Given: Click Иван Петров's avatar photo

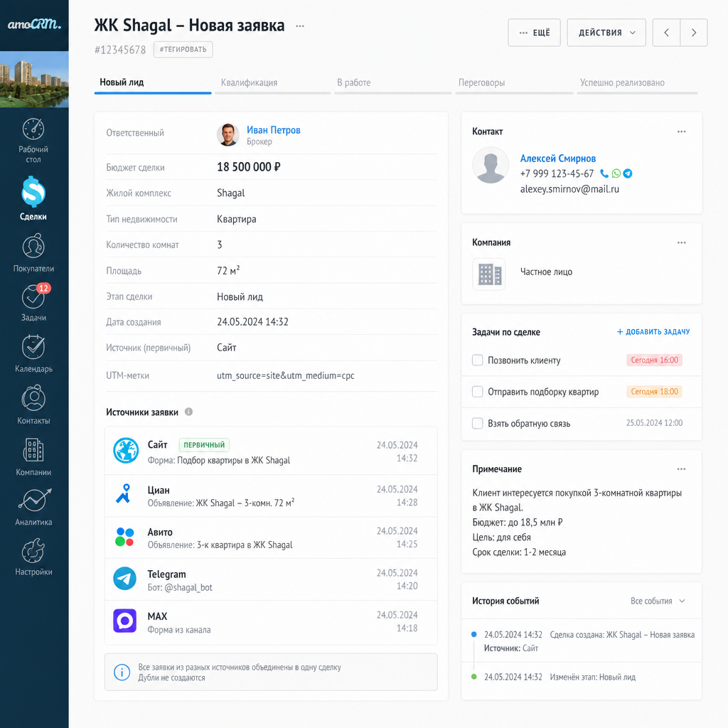Looking at the screenshot, I should 228,134.
